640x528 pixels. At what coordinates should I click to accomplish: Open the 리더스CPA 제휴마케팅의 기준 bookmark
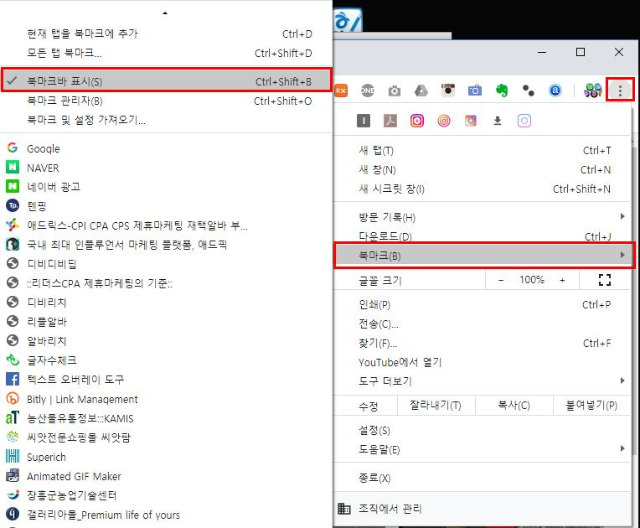167,283
